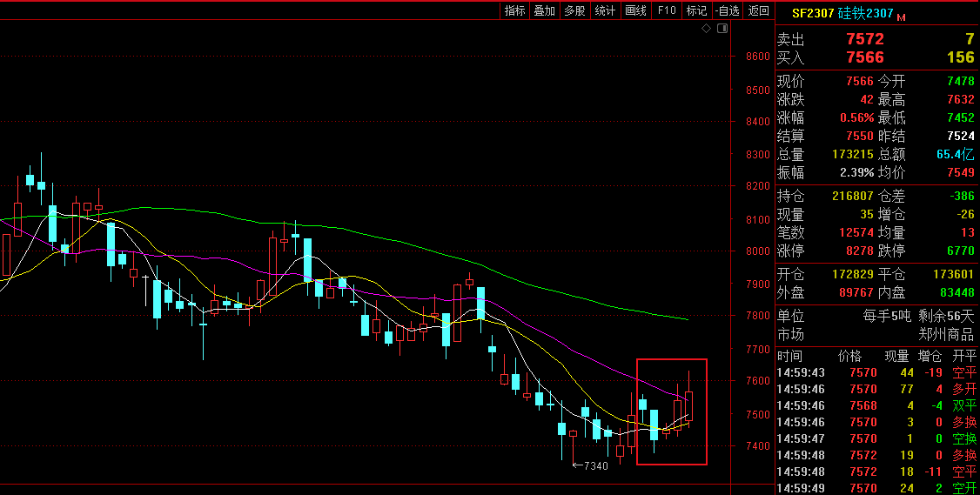Activate the 画线 drawing tool
980x495 pixels.
635,10
